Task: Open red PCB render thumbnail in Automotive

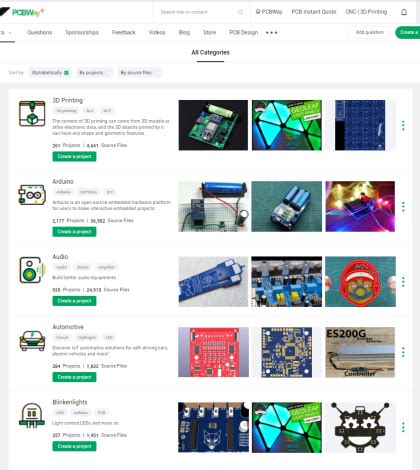Action: (213, 352)
